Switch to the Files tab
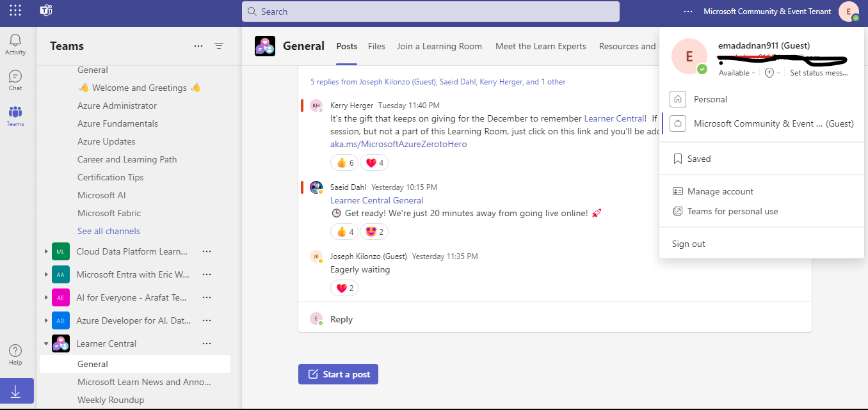 376,46
